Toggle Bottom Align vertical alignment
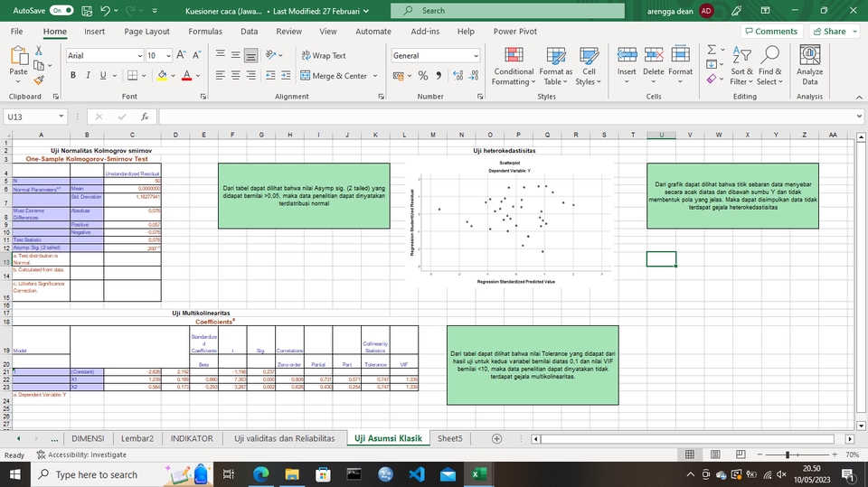Viewport: 868px width, 487px height. [250, 55]
